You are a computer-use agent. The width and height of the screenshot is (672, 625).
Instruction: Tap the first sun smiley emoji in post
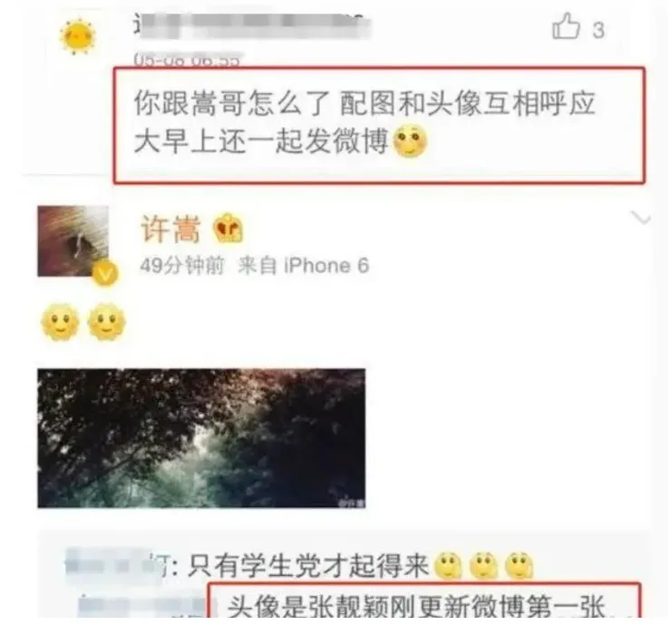(60, 321)
